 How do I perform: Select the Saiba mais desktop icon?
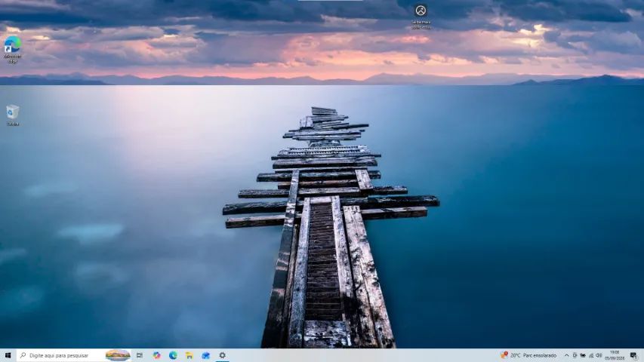(421, 17)
